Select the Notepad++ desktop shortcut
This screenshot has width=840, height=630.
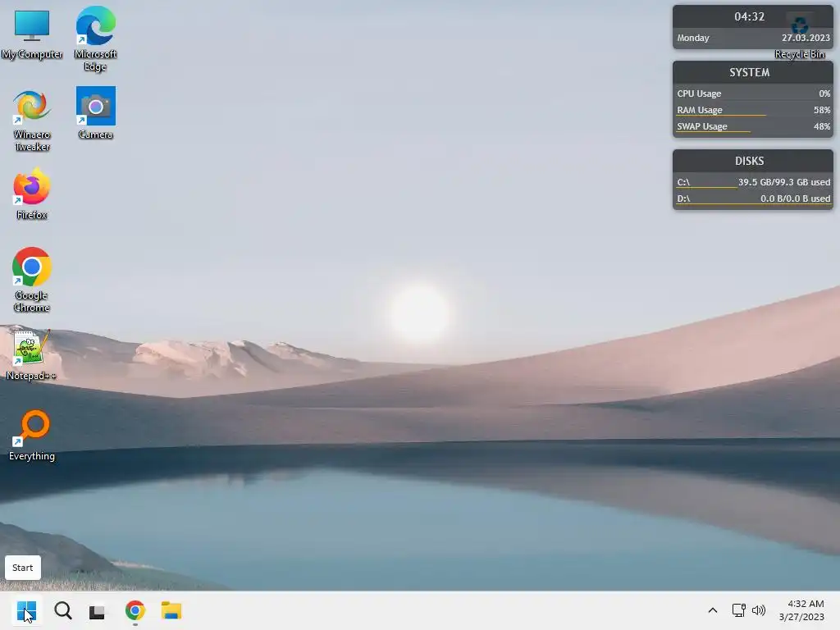pos(31,354)
